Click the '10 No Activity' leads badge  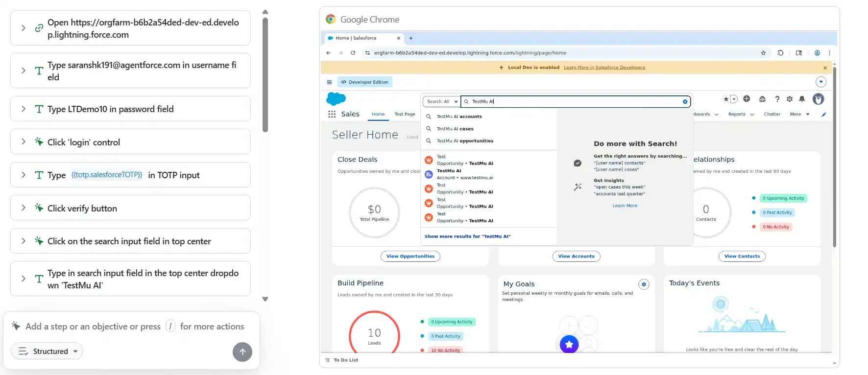pos(445,351)
